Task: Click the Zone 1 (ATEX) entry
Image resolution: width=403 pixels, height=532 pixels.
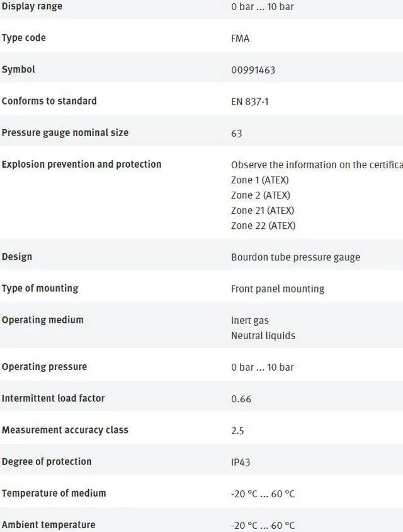Action: point(259,180)
